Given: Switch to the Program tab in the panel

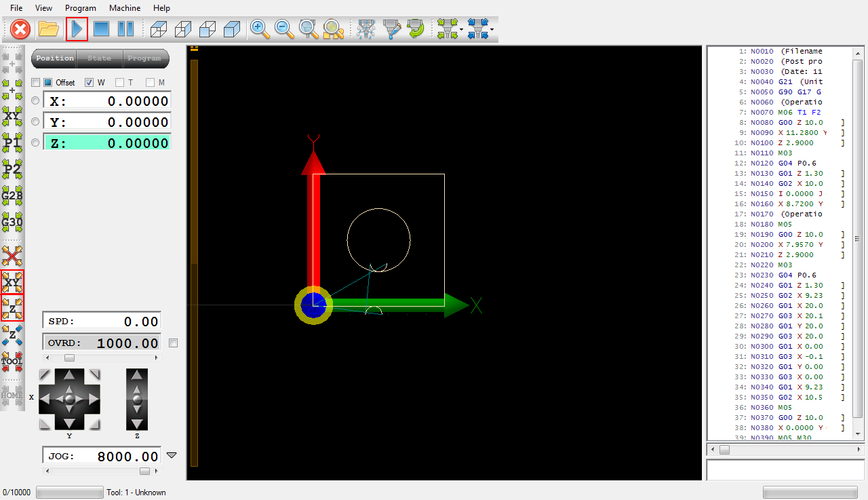Looking at the screenshot, I should (x=144, y=58).
